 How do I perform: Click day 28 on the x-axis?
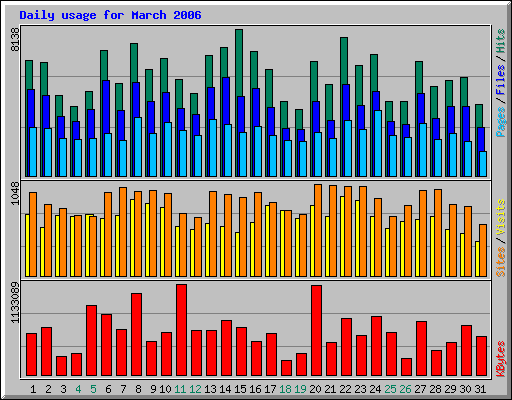tap(435, 389)
